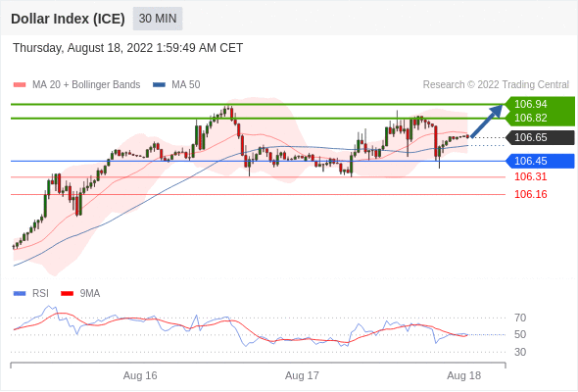Click the red 9MA legend swatch

[x=67, y=294]
